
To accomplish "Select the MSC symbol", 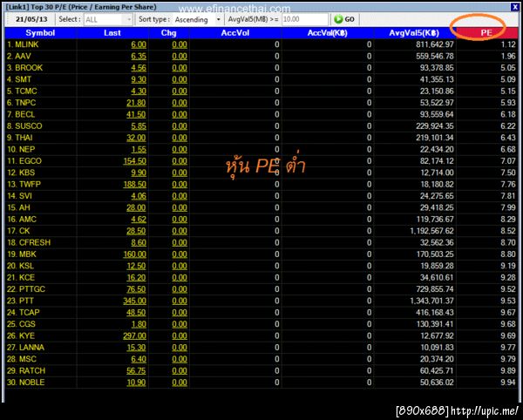I will point(27,359).
